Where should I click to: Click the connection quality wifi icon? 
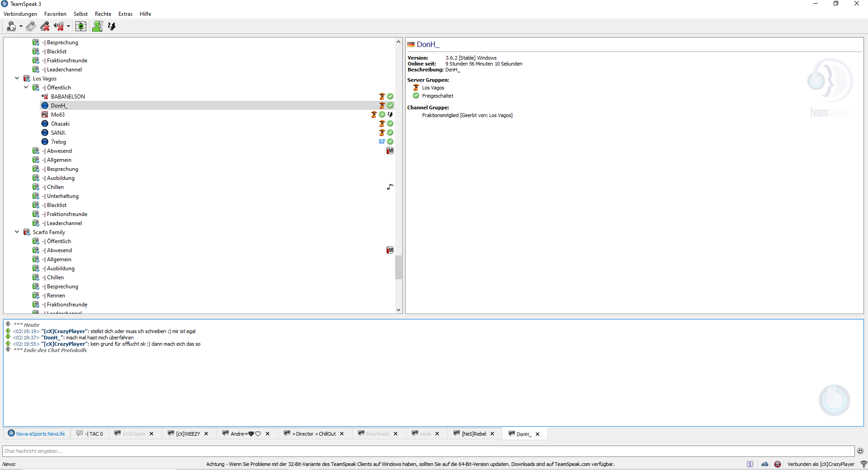[863, 464]
